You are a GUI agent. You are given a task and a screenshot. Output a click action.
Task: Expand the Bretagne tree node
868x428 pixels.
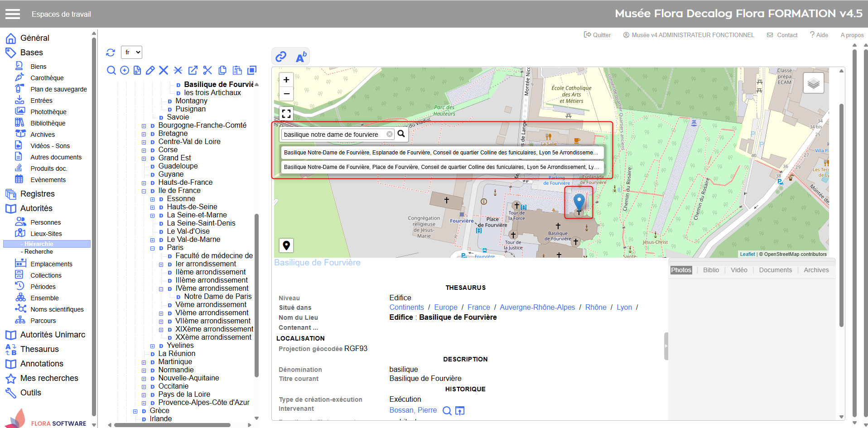coord(144,134)
